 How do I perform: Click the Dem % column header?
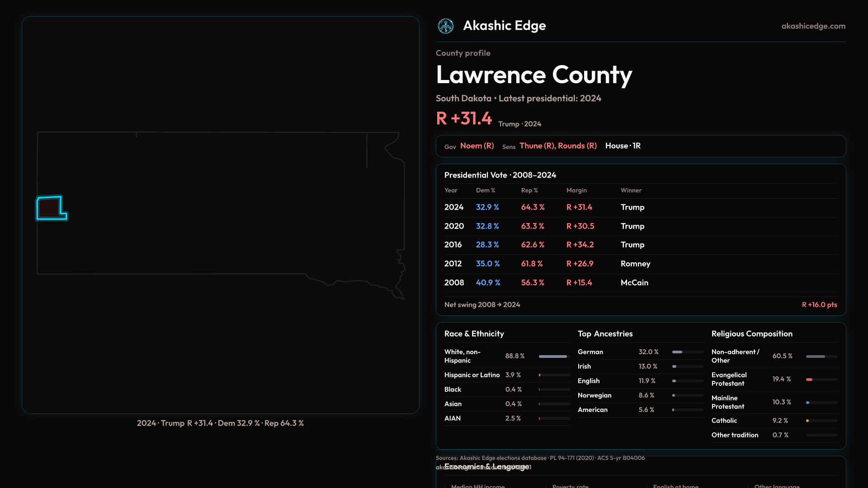[485, 191]
